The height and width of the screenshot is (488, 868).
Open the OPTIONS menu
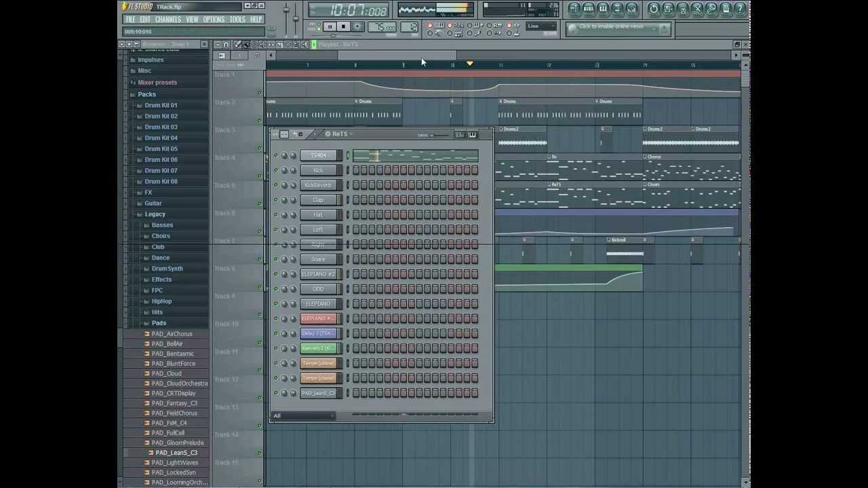coord(214,20)
